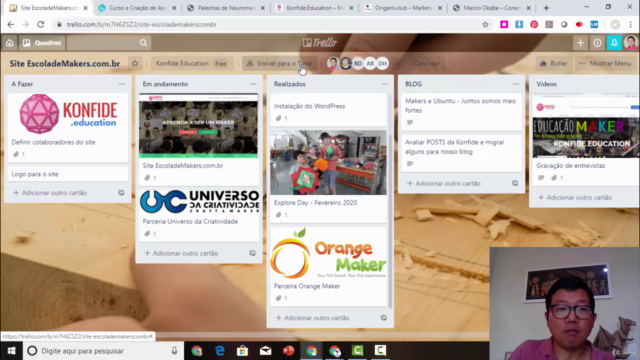This screenshot has width=640, height=360.
Task: Open Trello home icon
Action: (10, 43)
